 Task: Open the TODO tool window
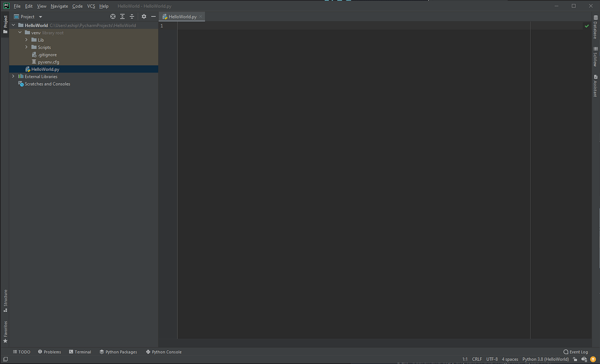click(21, 352)
